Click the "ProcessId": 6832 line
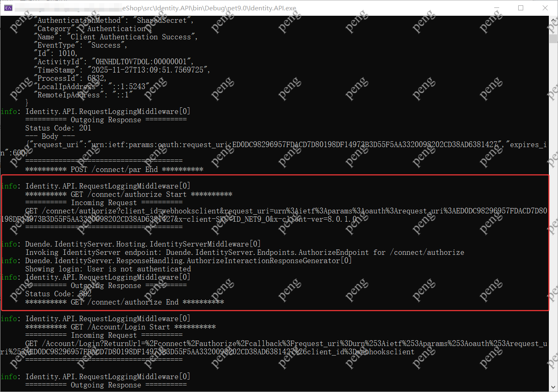 pyautogui.click(x=70, y=78)
